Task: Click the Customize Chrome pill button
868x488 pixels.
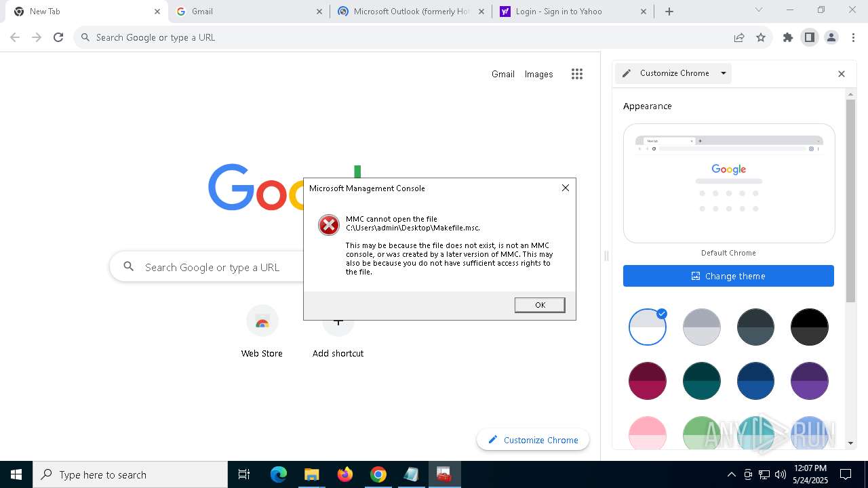Action: (x=533, y=440)
